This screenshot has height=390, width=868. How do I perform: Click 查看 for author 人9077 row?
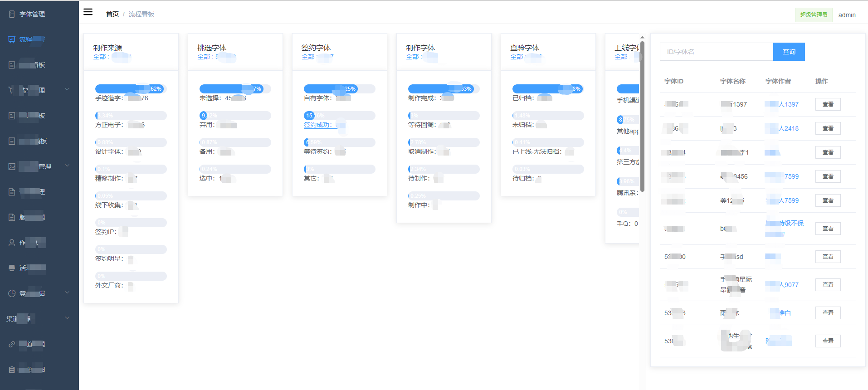828,285
